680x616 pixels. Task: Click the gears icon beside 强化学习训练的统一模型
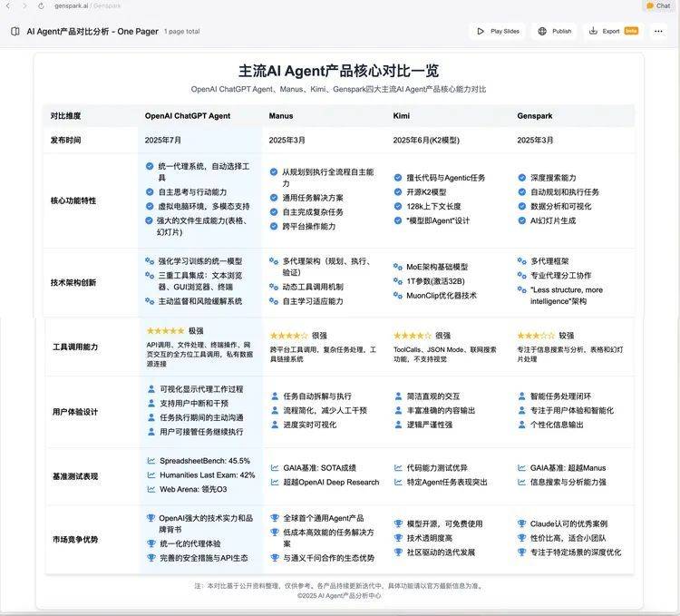coord(151,260)
